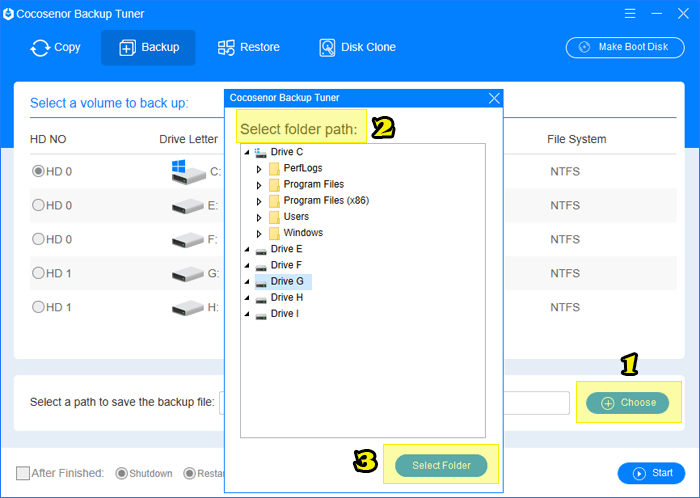Click the G: drive icon in volume list
Viewport: 700px width, 498px height.
pos(188,274)
